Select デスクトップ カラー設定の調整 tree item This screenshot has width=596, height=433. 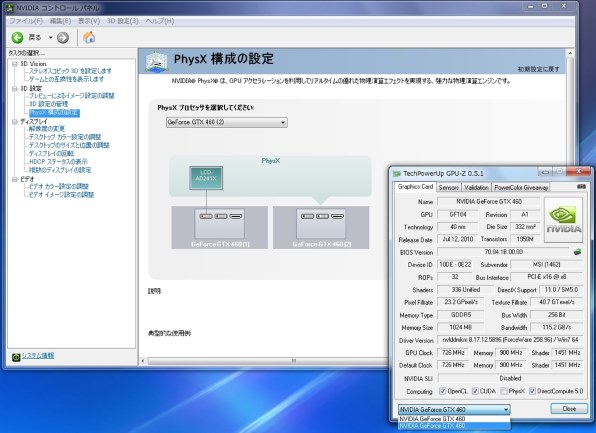click(x=65, y=137)
